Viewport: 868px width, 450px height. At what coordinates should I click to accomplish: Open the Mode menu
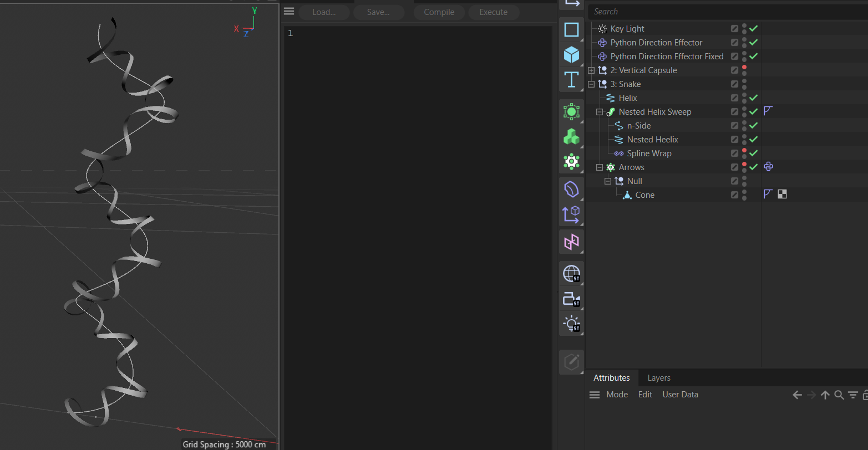[617, 395]
